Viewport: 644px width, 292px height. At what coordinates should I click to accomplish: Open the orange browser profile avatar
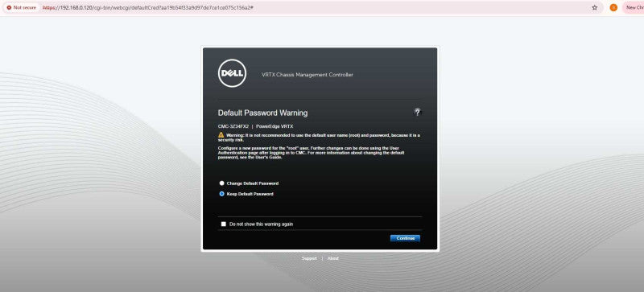pyautogui.click(x=613, y=7)
